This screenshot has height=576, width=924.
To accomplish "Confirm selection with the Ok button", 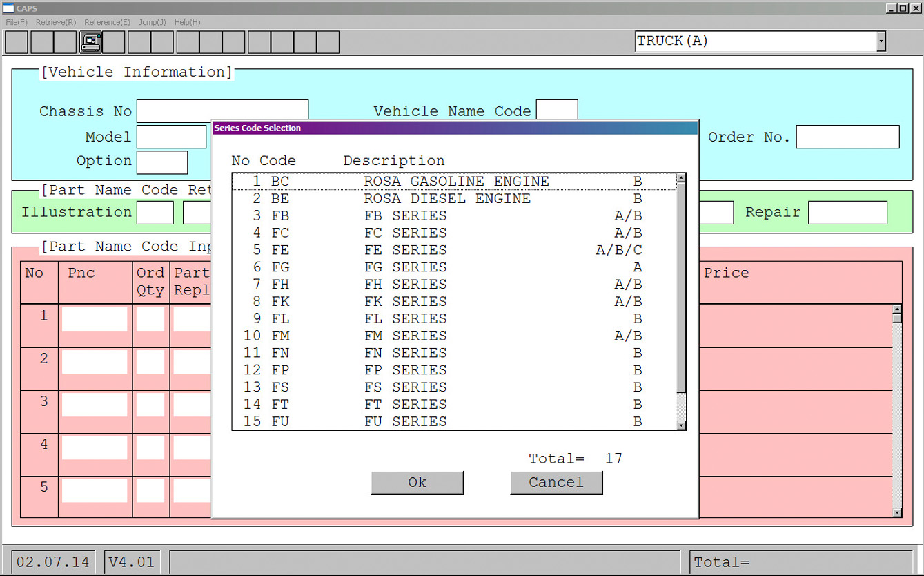I will pos(417,483).
